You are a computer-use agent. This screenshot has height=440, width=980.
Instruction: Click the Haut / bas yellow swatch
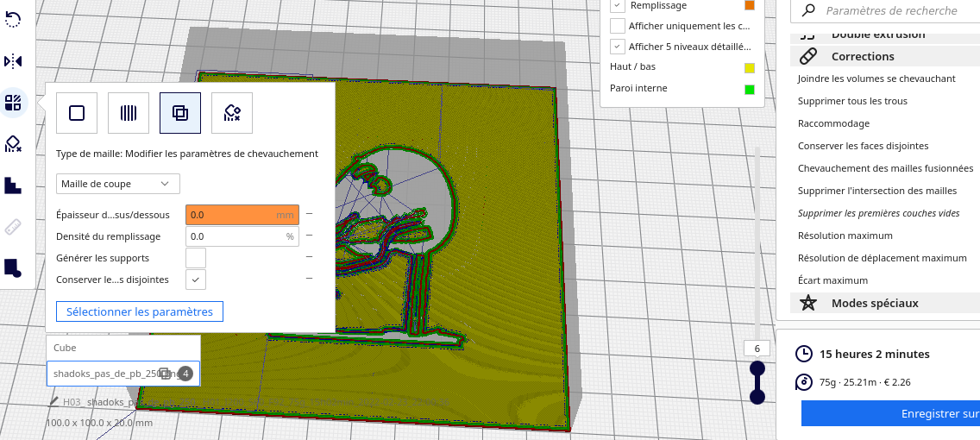point(750,67)
